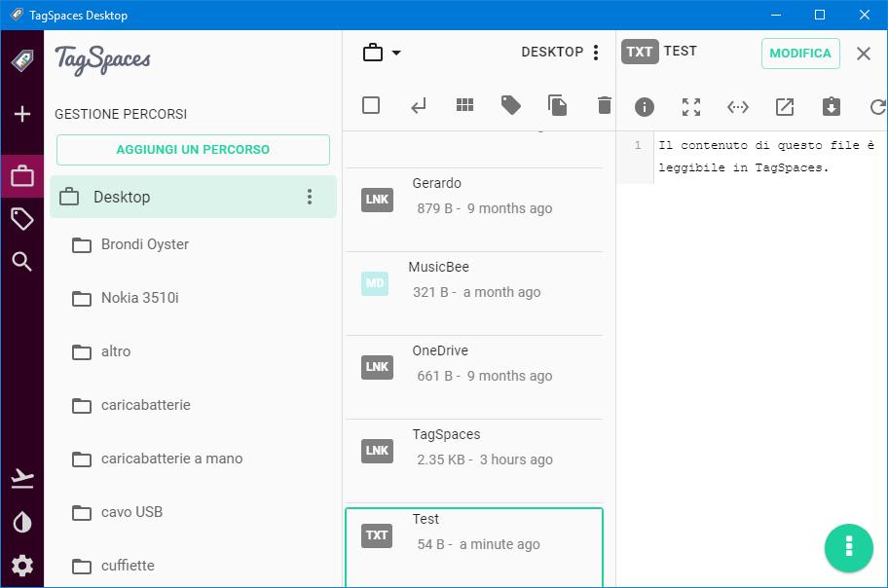
Task: Click the AGGIUNGI UN PERCORSO button
Action: point(193,150)
